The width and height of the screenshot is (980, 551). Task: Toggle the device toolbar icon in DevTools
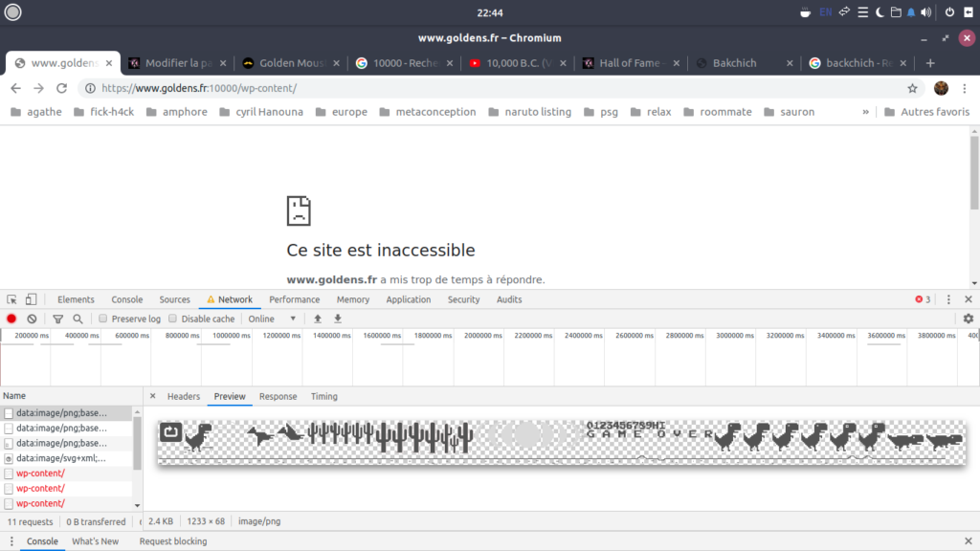31,299
